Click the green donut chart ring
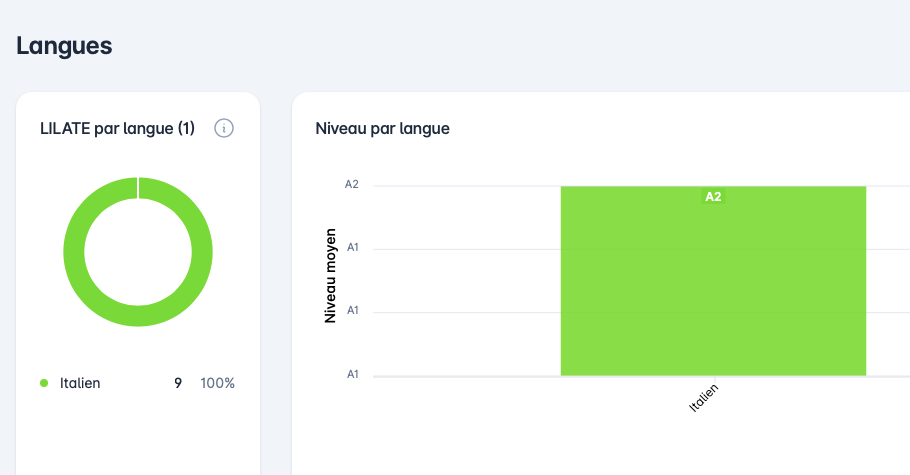Viewport: 910px width, 475px height. tap(75, 252)
